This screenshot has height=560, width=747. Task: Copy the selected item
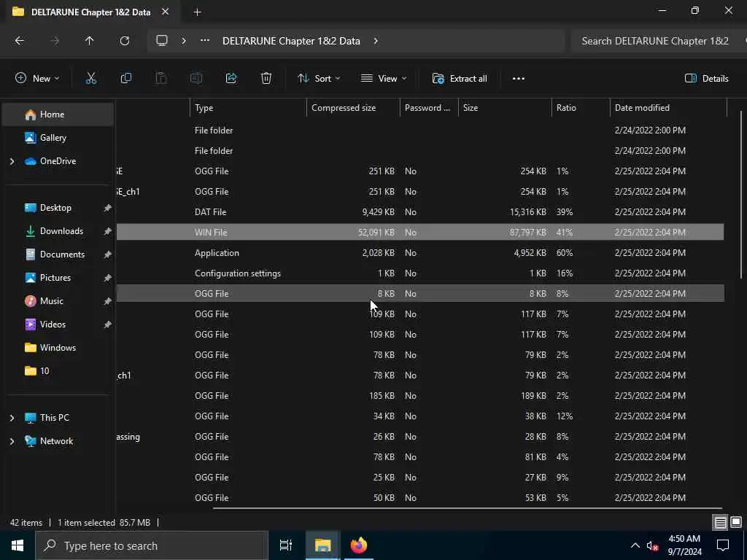[x=125, y=79]
